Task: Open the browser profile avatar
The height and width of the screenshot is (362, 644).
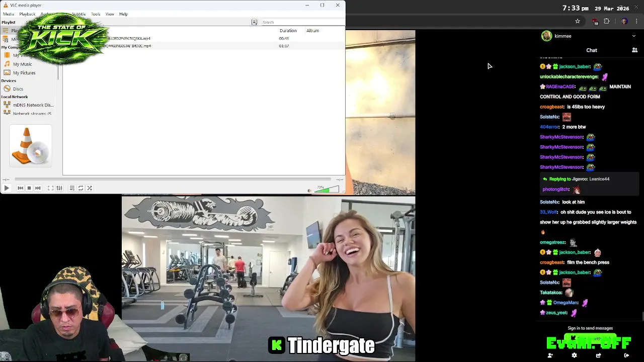Action: (624, 21)
